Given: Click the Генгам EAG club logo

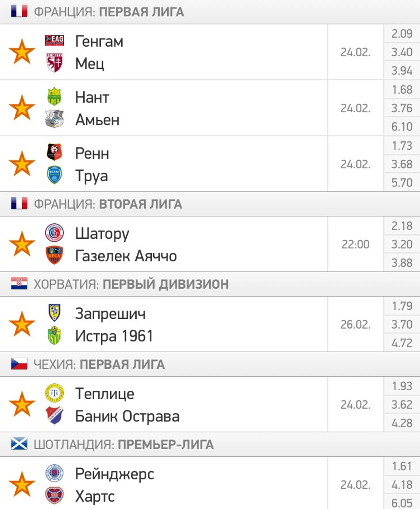Looking at the screenshot, I should tap(54, 41).
